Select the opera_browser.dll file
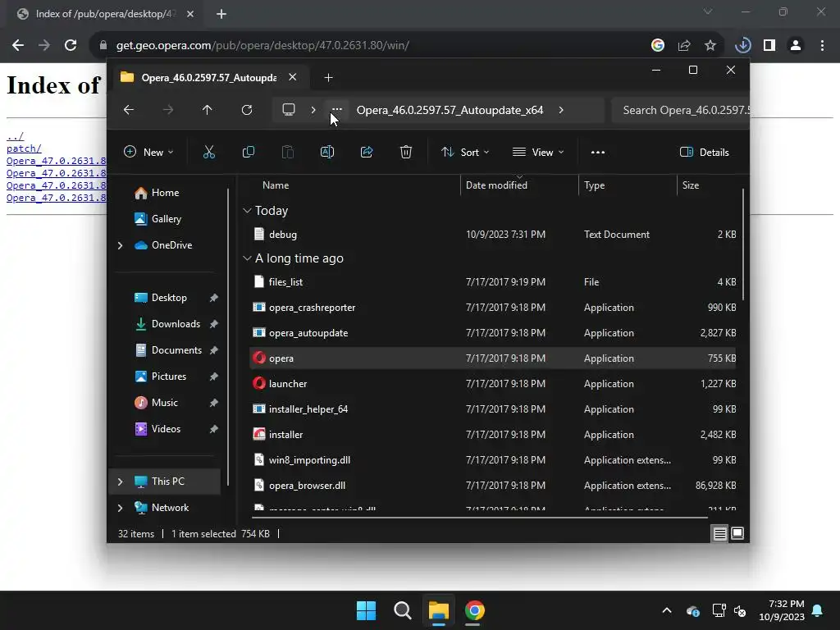 coord(493,486)
